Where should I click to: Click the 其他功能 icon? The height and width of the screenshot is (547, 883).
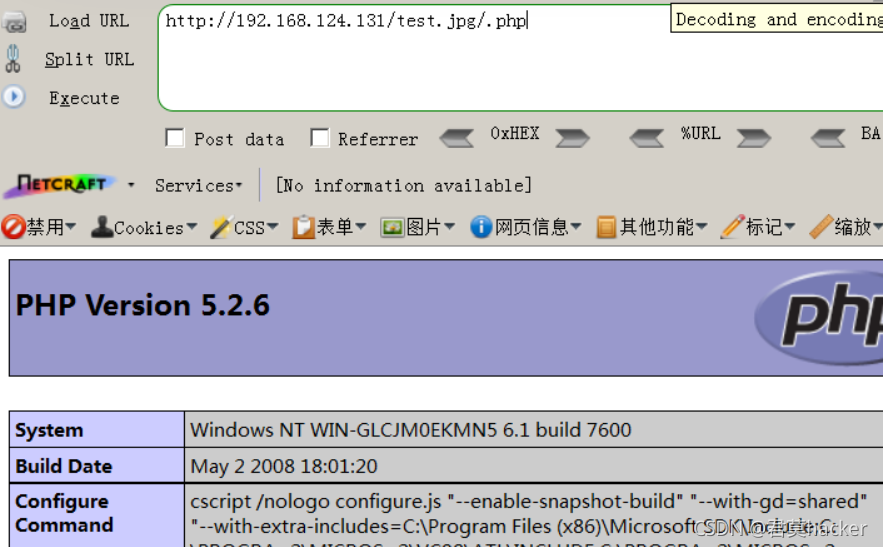606,227
